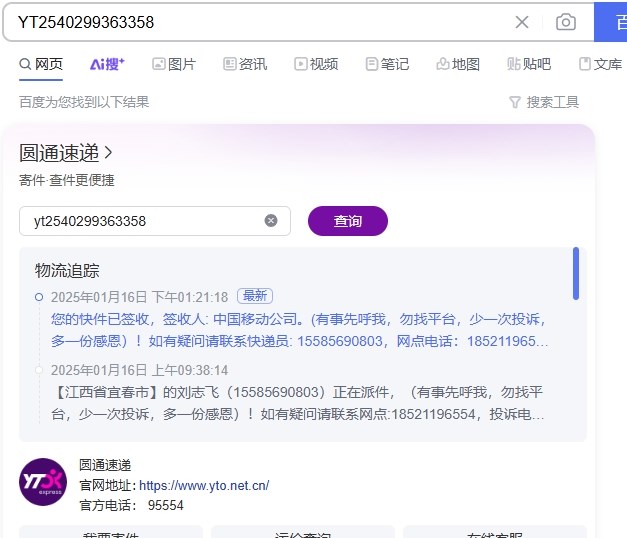The image size is (627, 538).
Task: Open the 贴吧 tab
Action: click(529, 64)
